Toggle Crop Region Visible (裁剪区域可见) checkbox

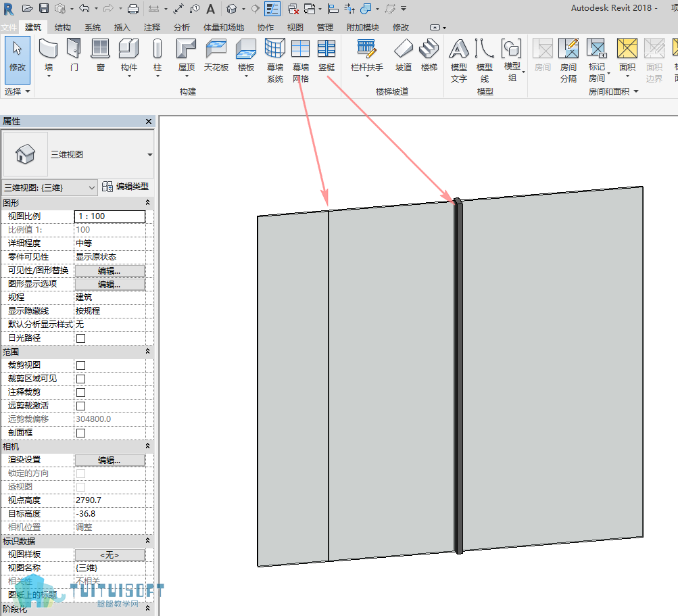[x=81, y=379]
